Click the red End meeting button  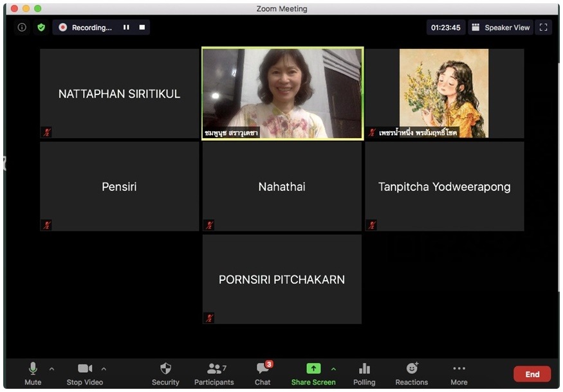(532, 374)
